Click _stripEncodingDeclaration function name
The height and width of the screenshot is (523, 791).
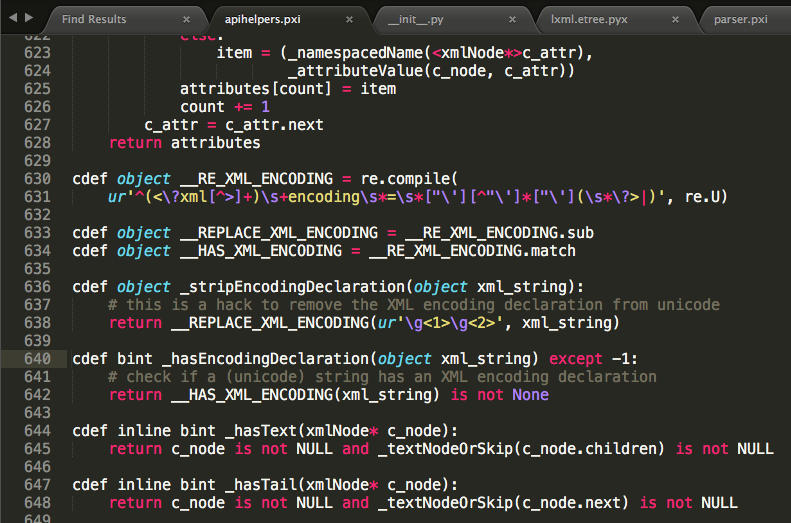pos(292,286)
